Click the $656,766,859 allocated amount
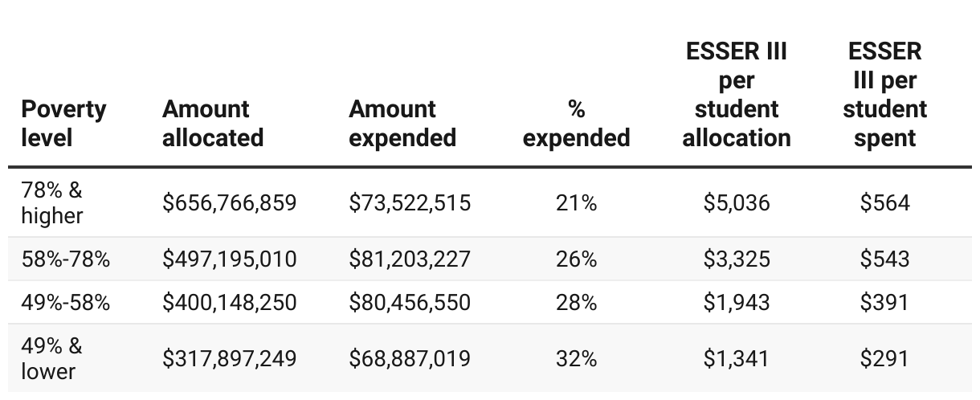This screenshot has height=400, width=980. 230,202
